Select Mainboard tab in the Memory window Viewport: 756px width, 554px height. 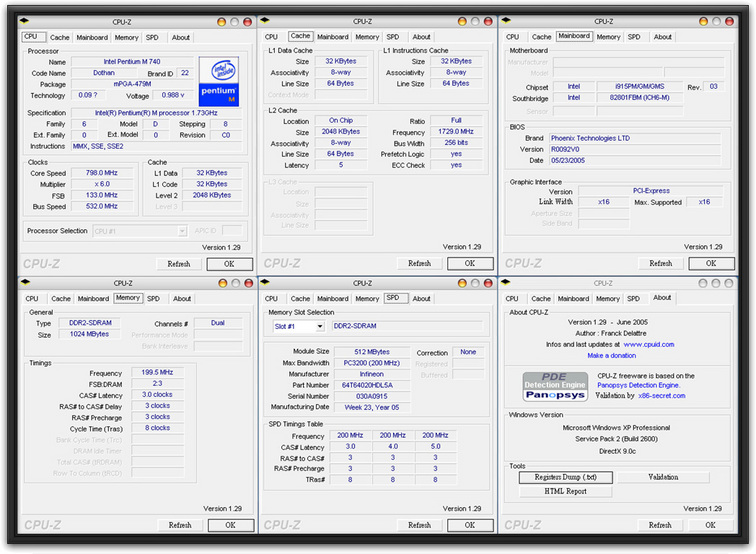point(93,298)
